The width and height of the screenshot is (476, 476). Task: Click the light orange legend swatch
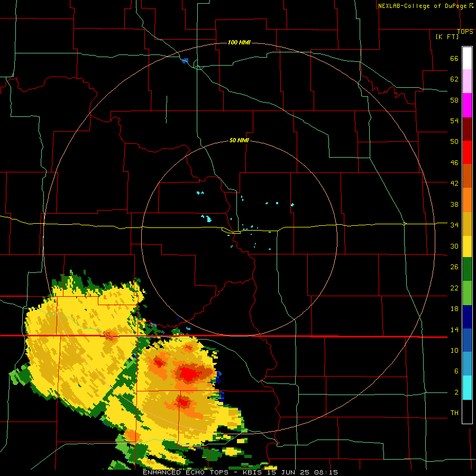467,200
